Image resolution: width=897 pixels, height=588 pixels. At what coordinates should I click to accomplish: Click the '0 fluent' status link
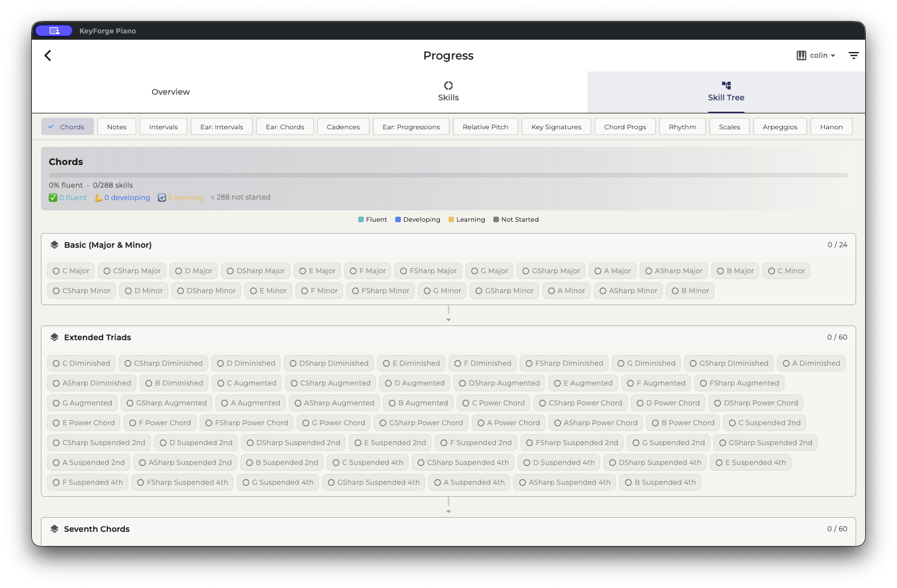[x=73, y=198]
